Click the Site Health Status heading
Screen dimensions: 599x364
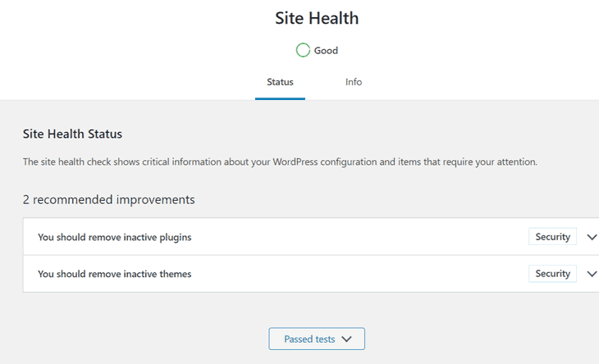(x=72, y=134)
